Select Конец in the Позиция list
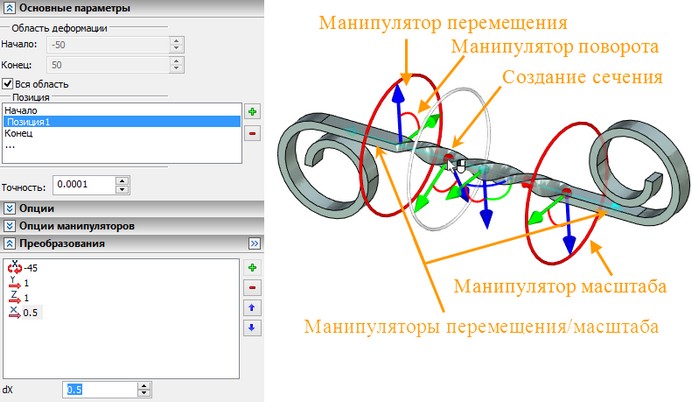This screenshot has width=692, height=402. pos(122,133)
